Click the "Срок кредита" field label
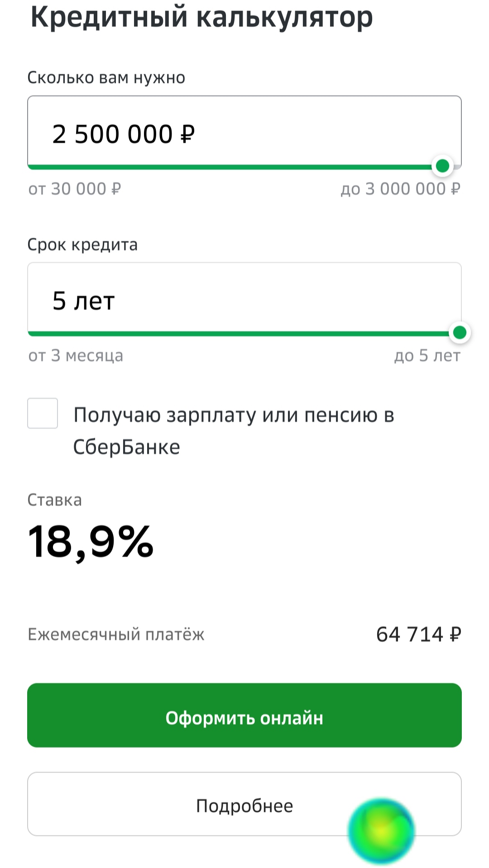The height and width of the screenshot is (868, 489). tap(82, 245)
